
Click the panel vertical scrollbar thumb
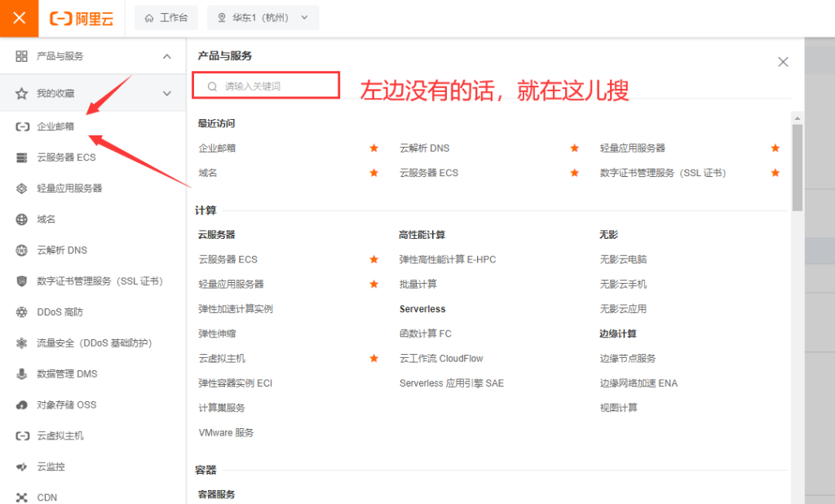tap(797, 168)
